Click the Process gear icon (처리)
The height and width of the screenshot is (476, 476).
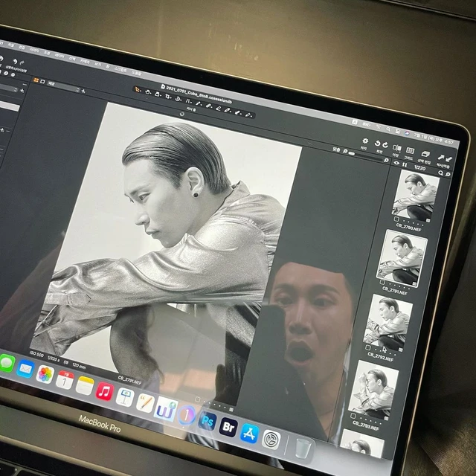click(365, 141)
